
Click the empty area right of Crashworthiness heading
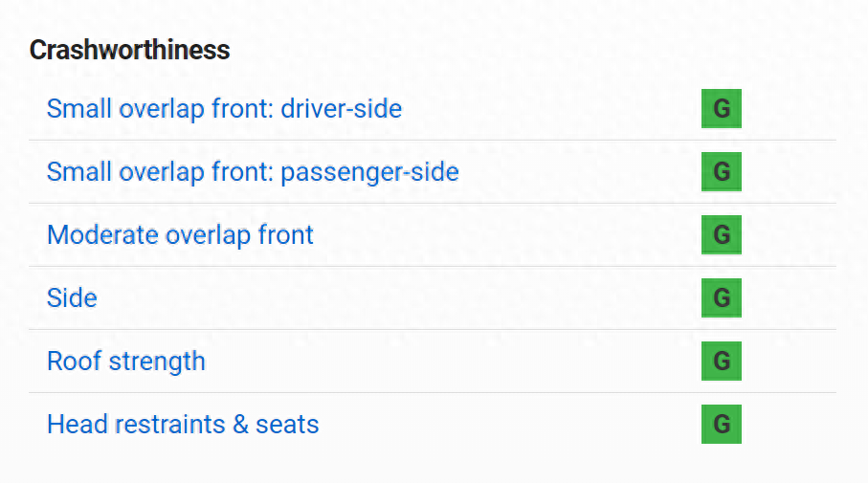(x=526, y=50)
